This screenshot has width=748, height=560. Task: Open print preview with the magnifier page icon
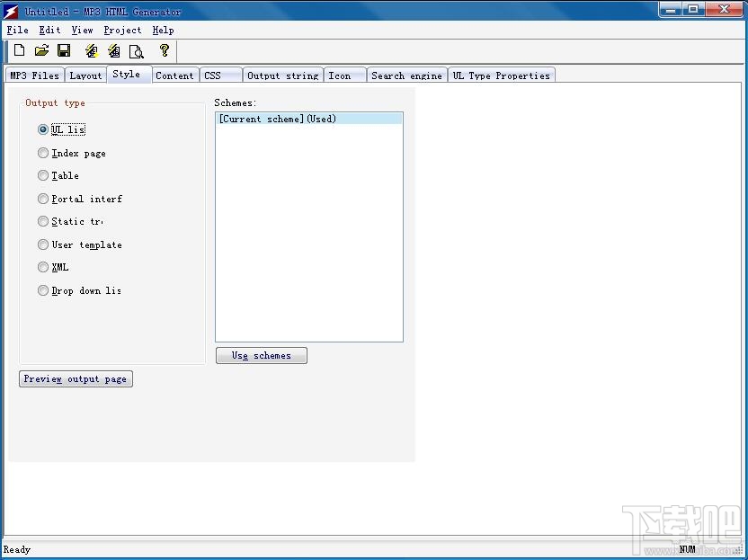(137, 51)
